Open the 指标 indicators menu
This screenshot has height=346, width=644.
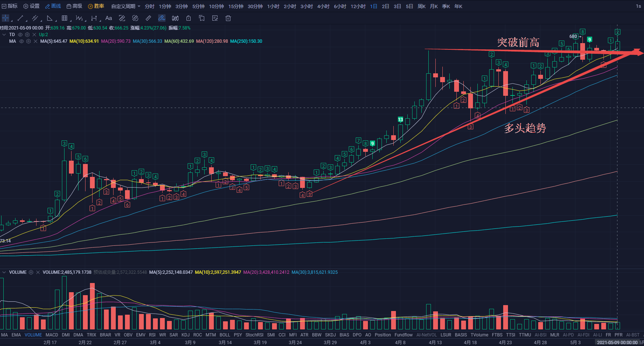tap(10, 6)
